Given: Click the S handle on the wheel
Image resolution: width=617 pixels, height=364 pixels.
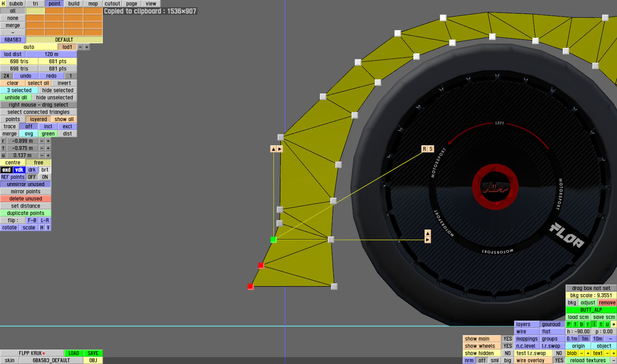Looking at the screenshot, I should click(x=431, y=149).
